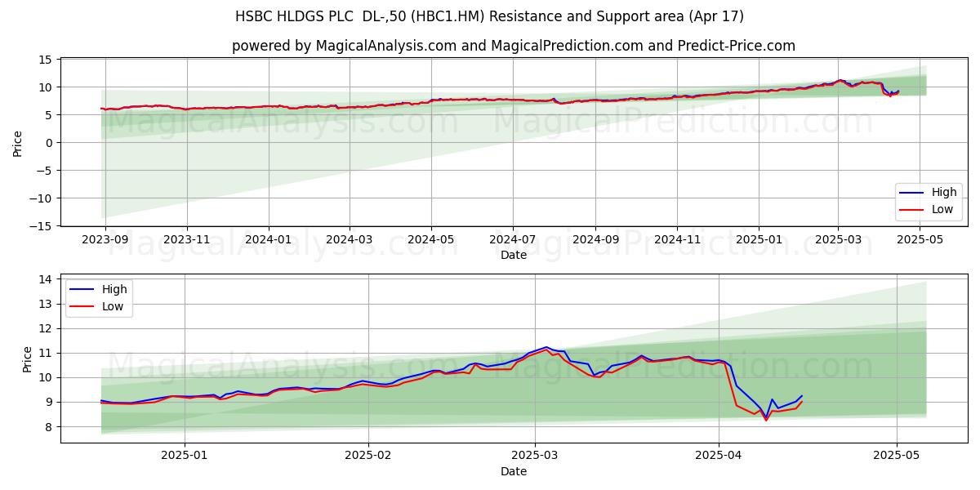Click the 14 price tick on lower chart
Image resolution: width=980 pixels, height=490 pixels.
tap(47, 279)
